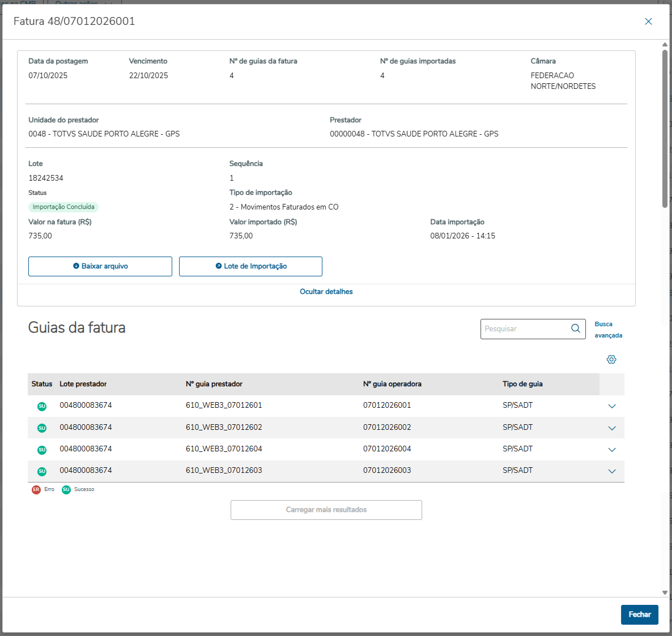Screen dimensions: 672x636
Task: Expand row 610_WEB3_07012602 details
Action: pos(611,428)
